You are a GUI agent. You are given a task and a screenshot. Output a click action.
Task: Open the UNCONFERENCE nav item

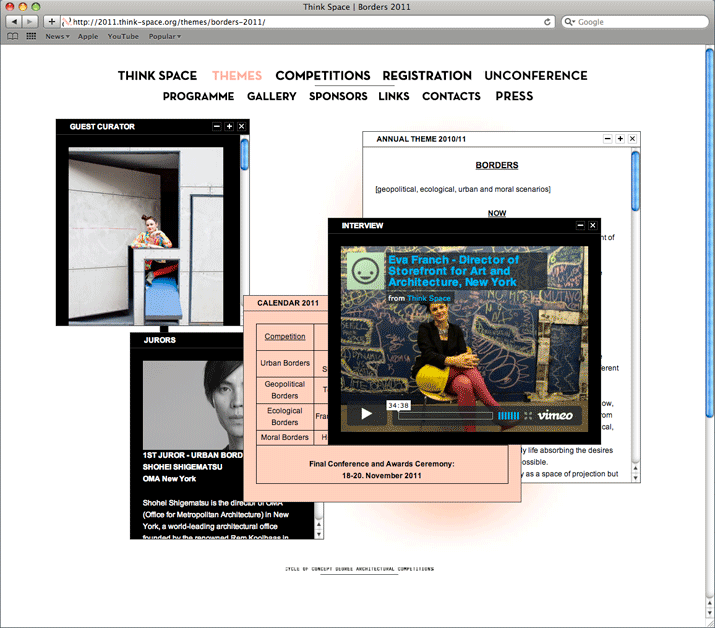[x=536, y=75]
